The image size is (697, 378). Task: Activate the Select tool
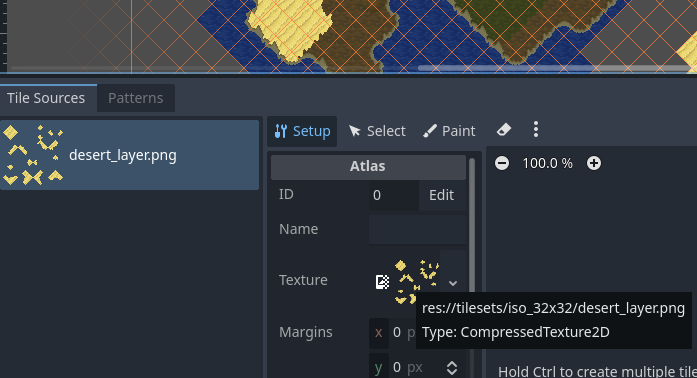tap(377, 131)
